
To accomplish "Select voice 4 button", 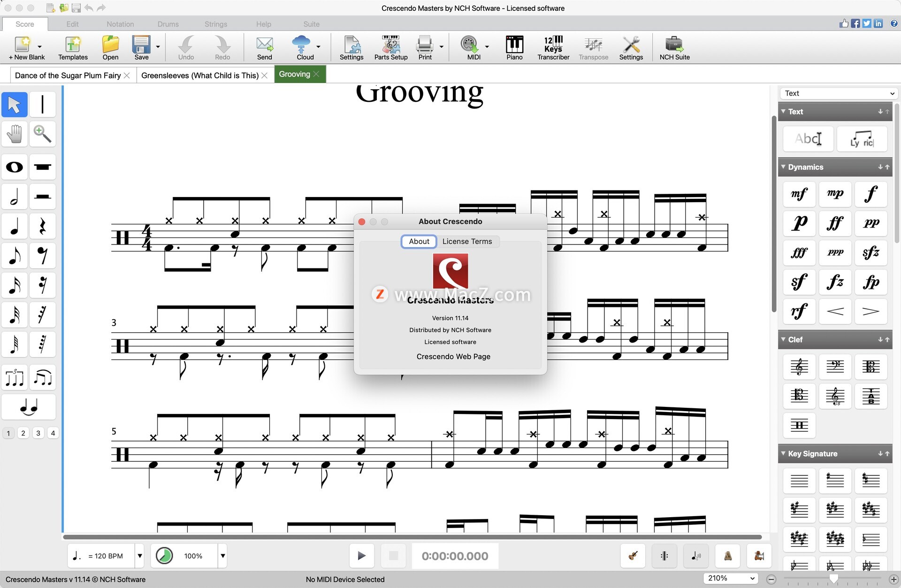I will (x=53, y=433).
